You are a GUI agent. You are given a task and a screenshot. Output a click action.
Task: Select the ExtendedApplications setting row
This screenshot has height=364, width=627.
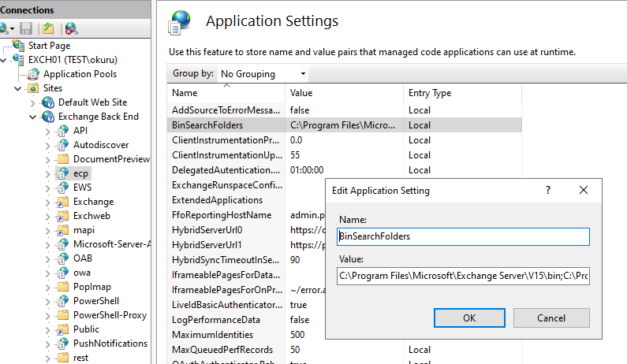click(x=246, y=200)
